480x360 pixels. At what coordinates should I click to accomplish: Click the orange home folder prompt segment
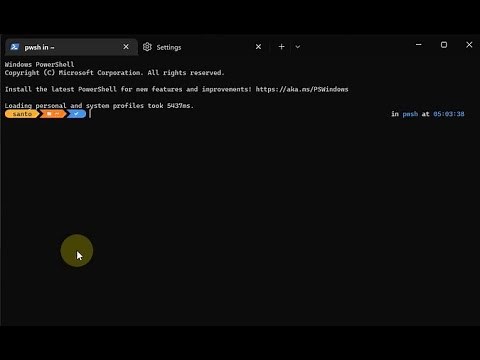point(53,114)
